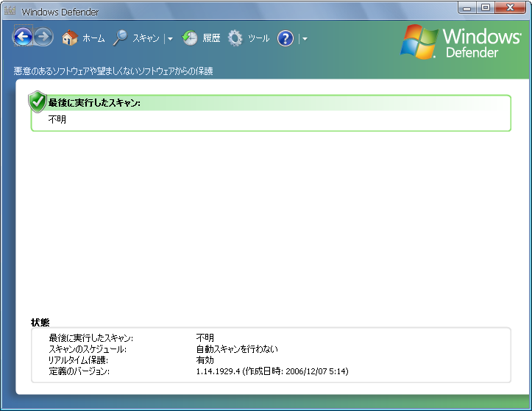Click the Tools gear icon

coord(235,38)
